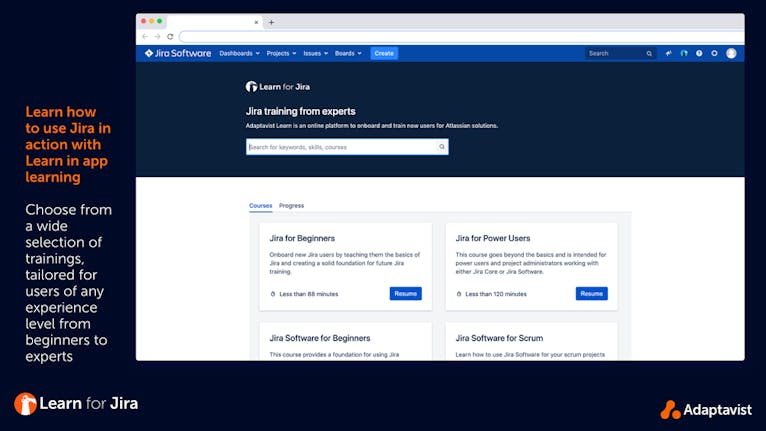Viewport: 766px width, 431px height.
Task: Click the Jira training from experts heading
Action: point(300,111)
